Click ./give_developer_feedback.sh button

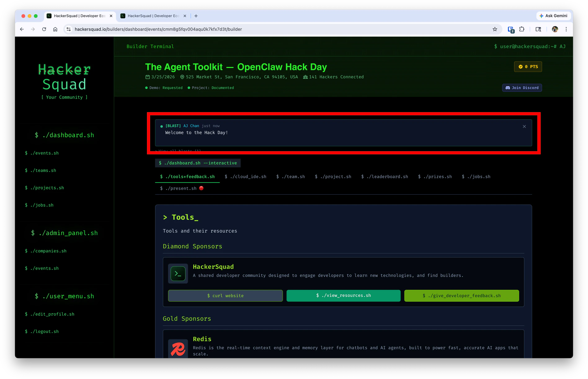(x=461, y=296)
